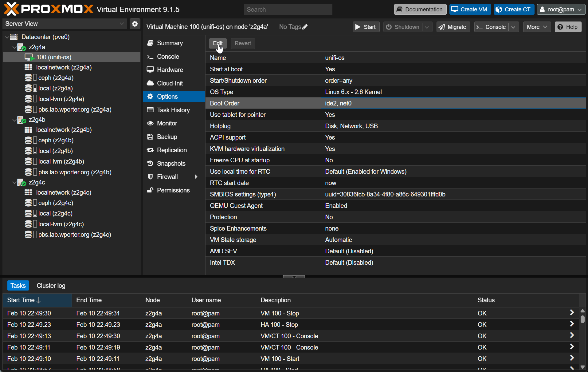Image resolution: width=588 pixels, height=372 pixels.
Task: Open the Monitor panel
Action: tap(167, 123)
